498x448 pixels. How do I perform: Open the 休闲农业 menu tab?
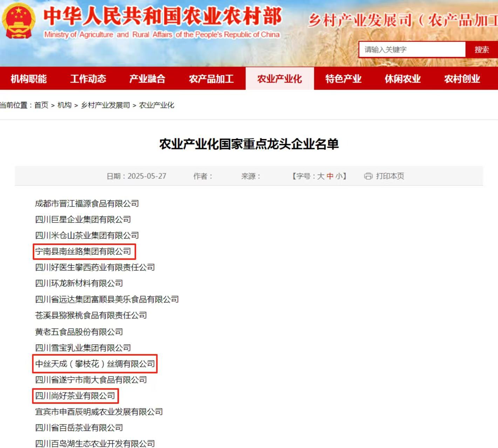[x=403, y=78]
